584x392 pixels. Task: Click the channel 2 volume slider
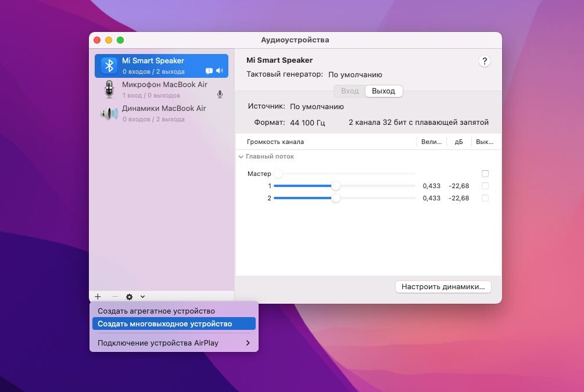tap(345, 198)
